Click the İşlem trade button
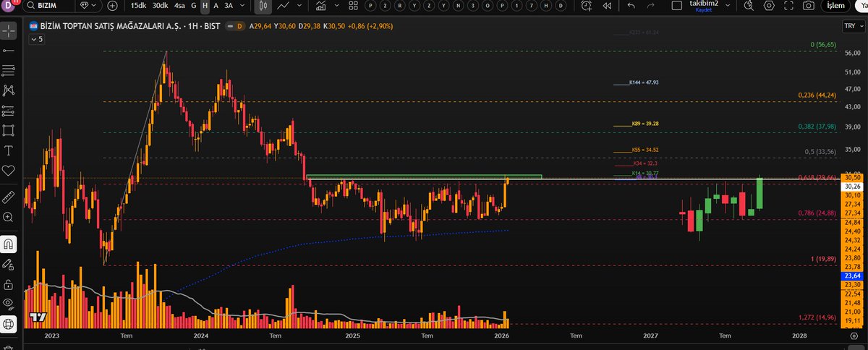Image resolution: width=868 pixels, height=350 pixels. click(x=836, y=6)
